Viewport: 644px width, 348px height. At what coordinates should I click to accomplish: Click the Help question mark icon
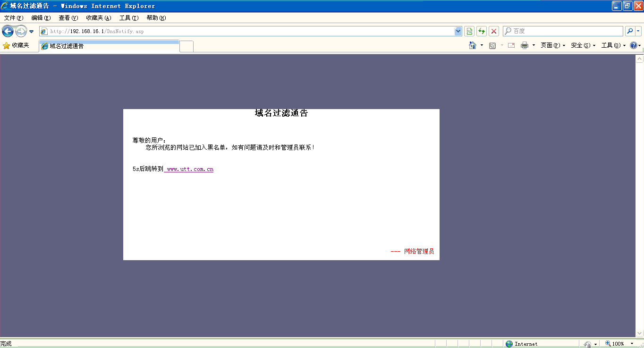tap(633, 45)
